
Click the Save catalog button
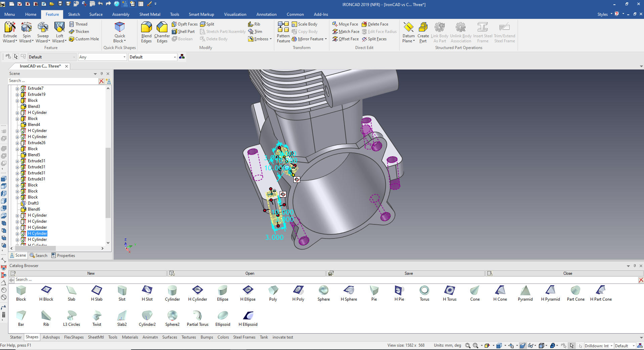tap(408, 273)
